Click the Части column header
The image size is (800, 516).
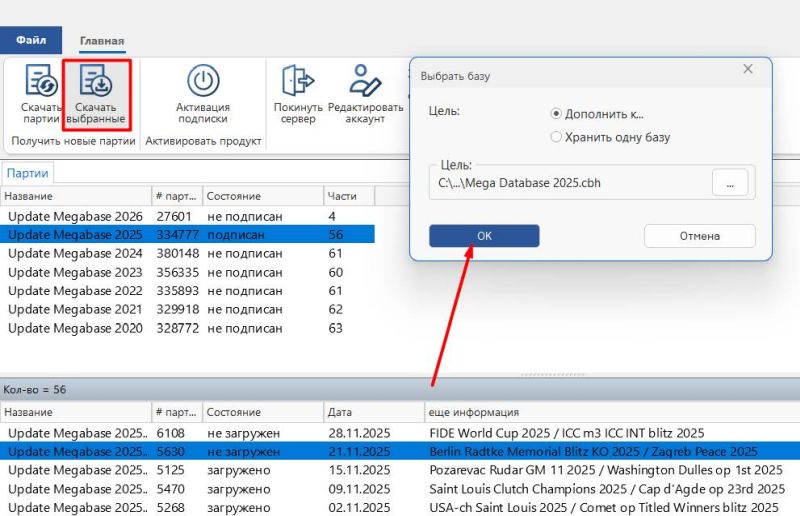click(349, 196)
